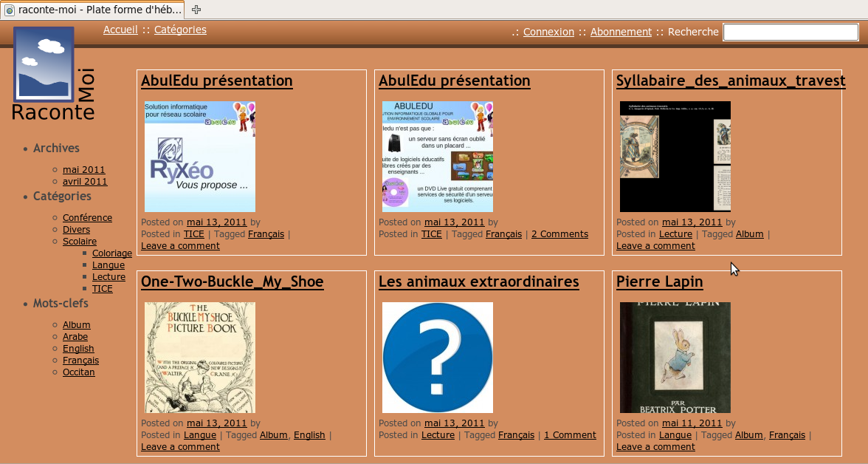The height and width of the screenshot is (464, 868).
Task: Open the Connexion login link
Action: click(x=548, y=33)
